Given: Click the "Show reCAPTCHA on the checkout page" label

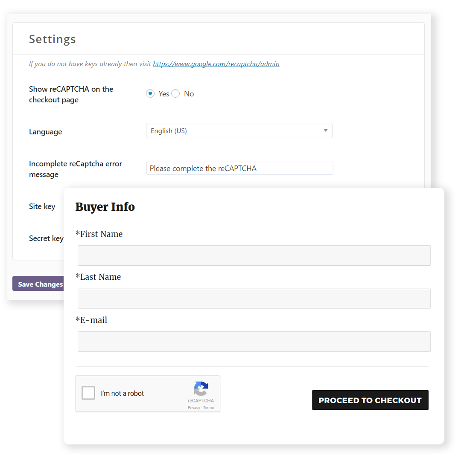Looking at the screenshot, I should (x=71, y=94).
